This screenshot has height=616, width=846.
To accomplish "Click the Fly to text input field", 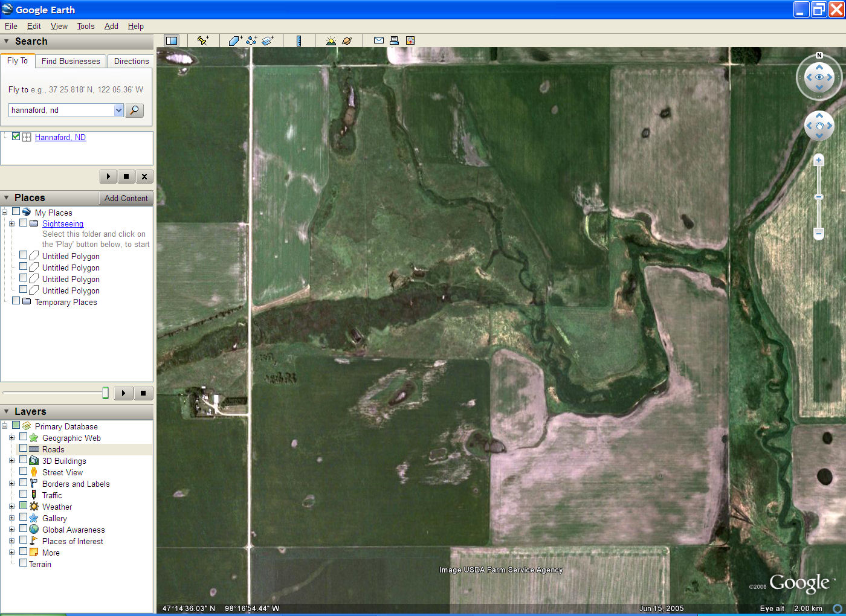I will [x=62, y=111].
